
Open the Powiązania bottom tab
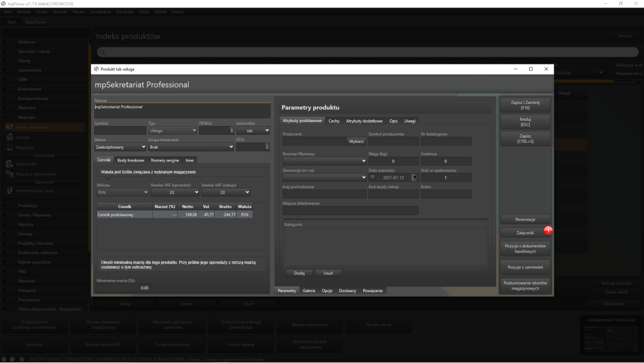tap(372, 290)
